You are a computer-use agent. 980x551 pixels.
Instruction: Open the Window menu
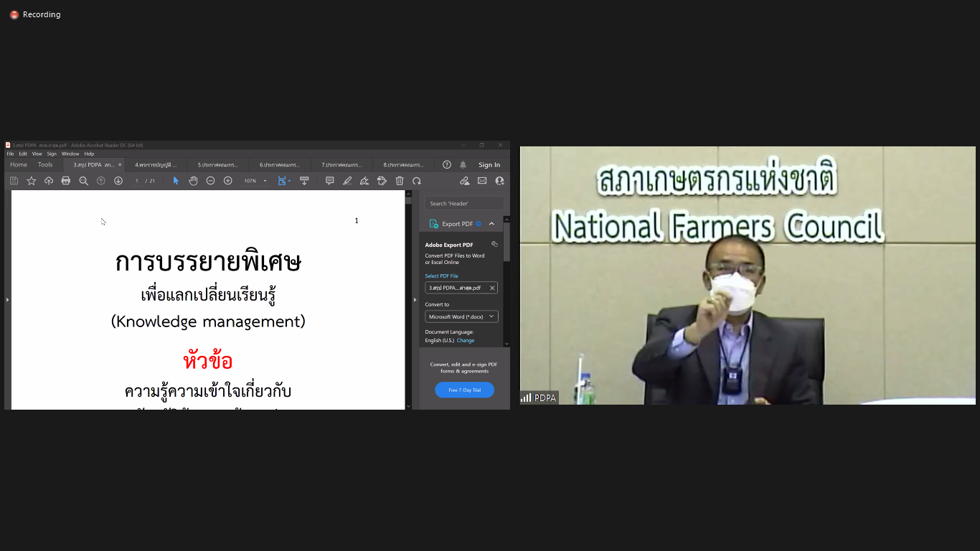pyautogui.click(x=70, y=154)
